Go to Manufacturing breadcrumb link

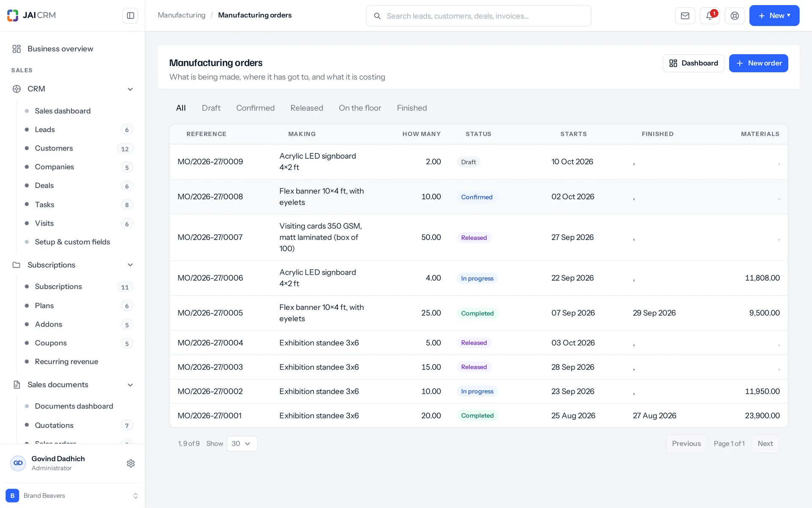pyautogui.click(x=181, y=15)
